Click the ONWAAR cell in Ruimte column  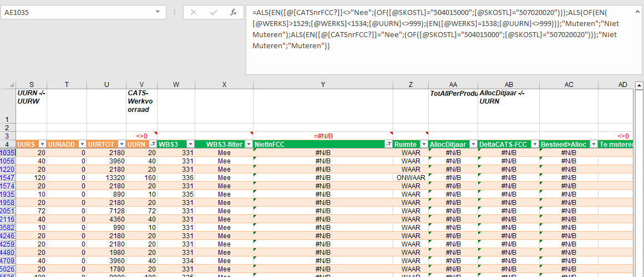pos(410,178)
